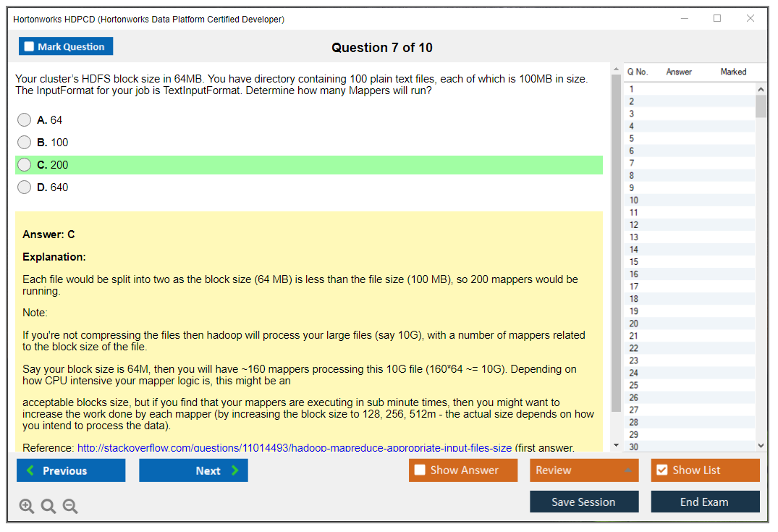The height and width of the screenshot is (532, 778).
Task: Select answer option A. 64
Action: tap(25, 120)
